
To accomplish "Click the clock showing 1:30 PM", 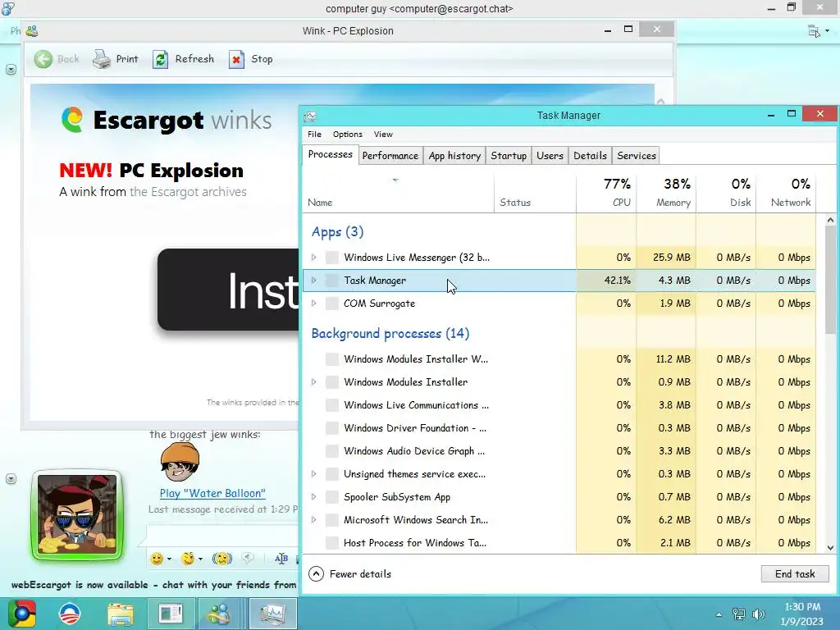I will coord(802,607).
